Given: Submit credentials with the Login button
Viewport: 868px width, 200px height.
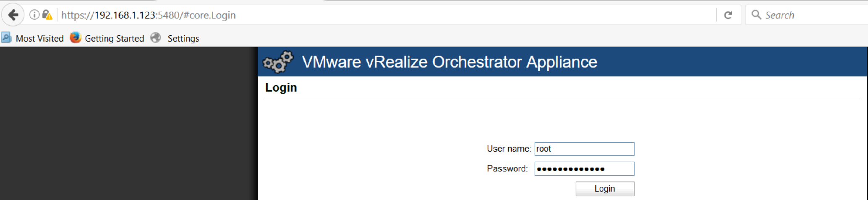Looking at the screenshot, I should [605, 189].
